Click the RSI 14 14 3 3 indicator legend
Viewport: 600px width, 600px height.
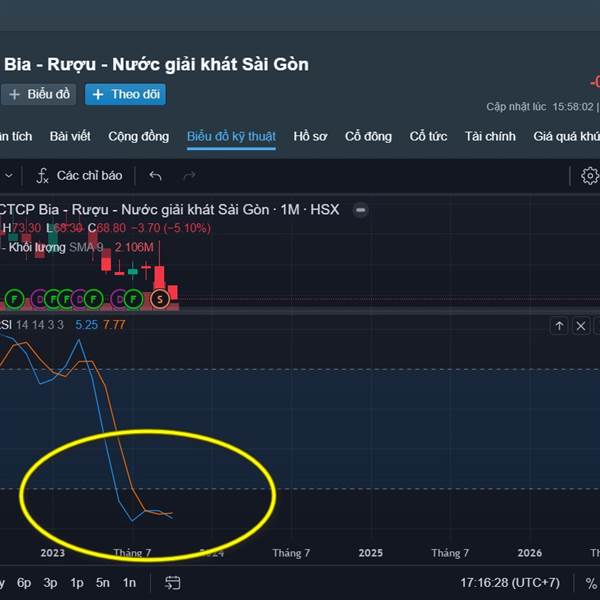(x=32, y=325)
